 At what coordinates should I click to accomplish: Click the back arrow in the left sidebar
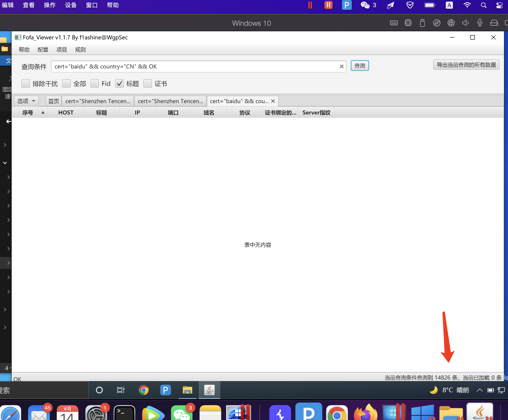point(9,121)
